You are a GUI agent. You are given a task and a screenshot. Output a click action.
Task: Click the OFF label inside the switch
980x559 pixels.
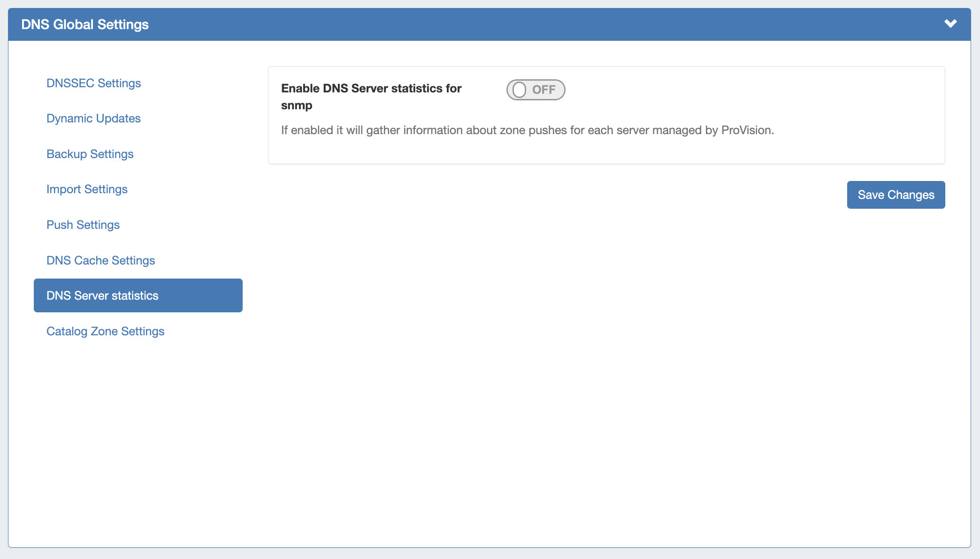(544, 90)
